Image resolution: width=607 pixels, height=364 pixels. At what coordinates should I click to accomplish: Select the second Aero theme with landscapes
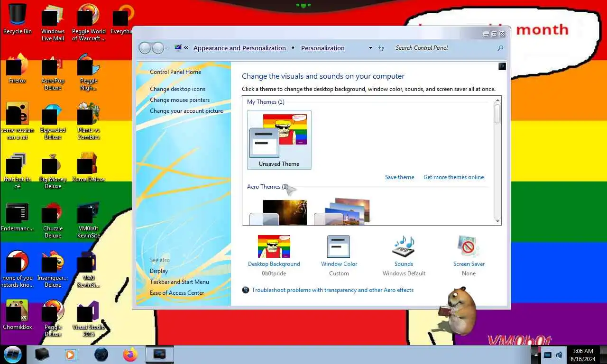(x=342, y=211)
